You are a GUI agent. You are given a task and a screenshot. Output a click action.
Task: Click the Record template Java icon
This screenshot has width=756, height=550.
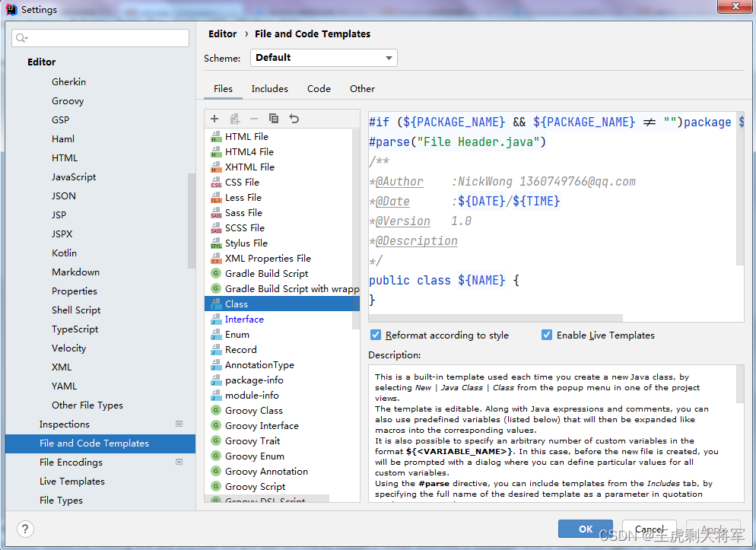(216, 350)
